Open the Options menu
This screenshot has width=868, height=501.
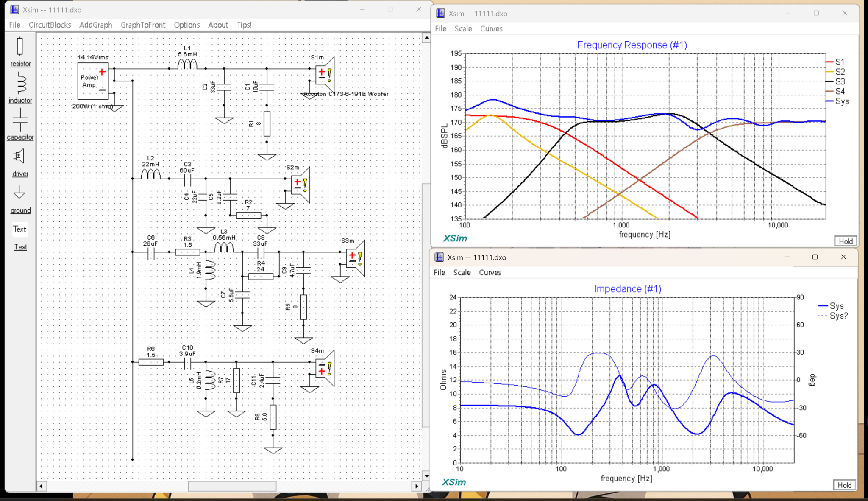[x=186, y=25]
